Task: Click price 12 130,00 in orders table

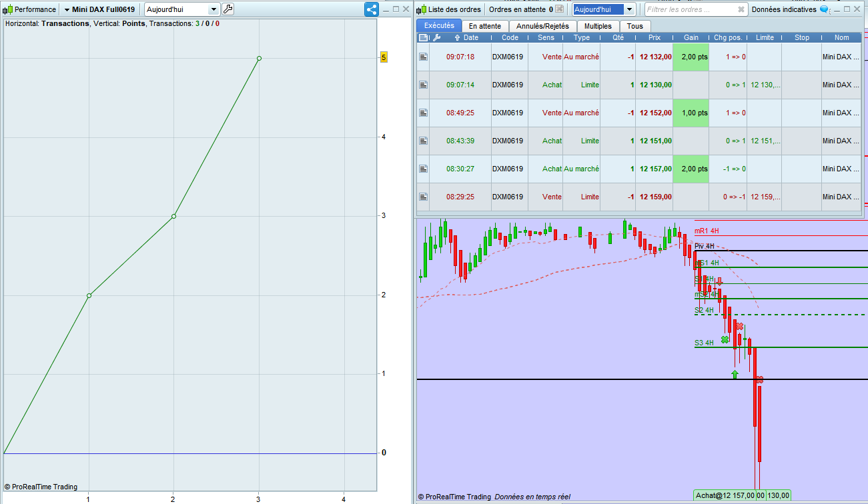Action: tap(655, 85)
